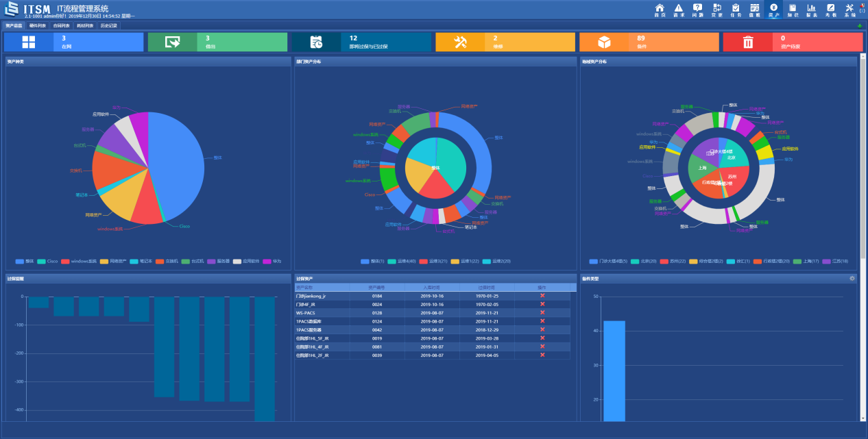Switch to the 合同列表 tab
Viewport: 868px width, 439px height.
62,25
